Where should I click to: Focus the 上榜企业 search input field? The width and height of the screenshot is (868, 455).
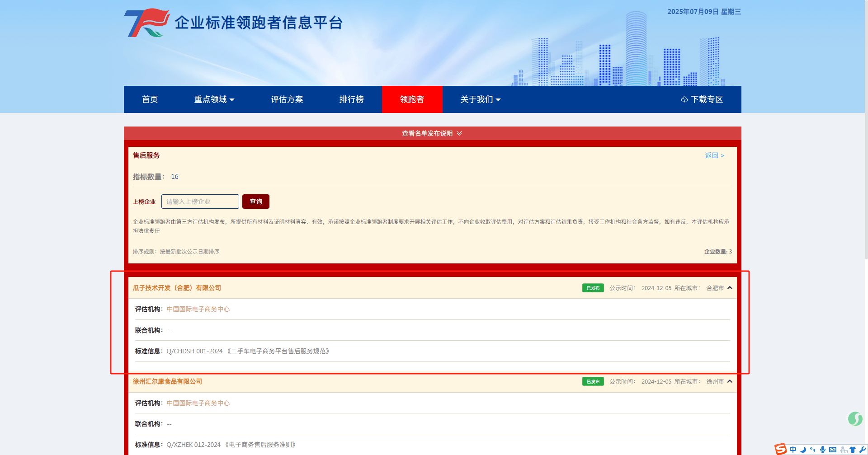[200, 202]
